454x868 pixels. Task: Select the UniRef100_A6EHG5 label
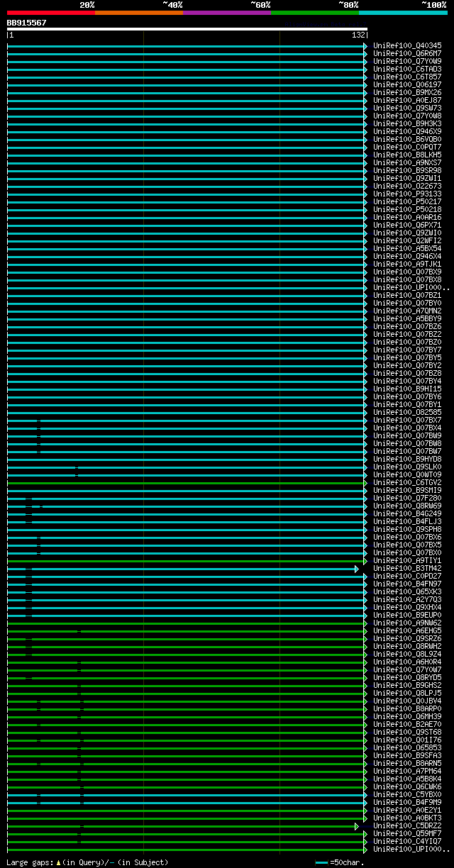pos(408,630)
